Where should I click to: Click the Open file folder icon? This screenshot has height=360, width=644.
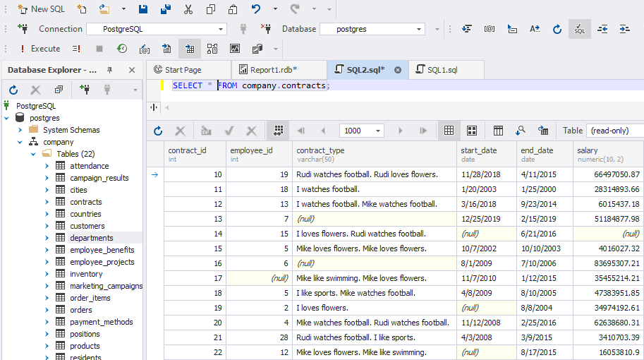tap(104, 9)
